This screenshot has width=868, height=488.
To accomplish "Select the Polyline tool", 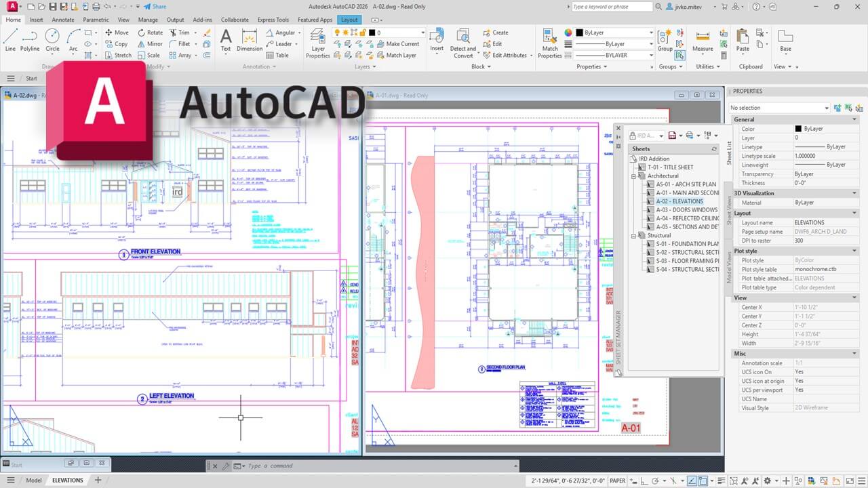I will coord(30,39).
